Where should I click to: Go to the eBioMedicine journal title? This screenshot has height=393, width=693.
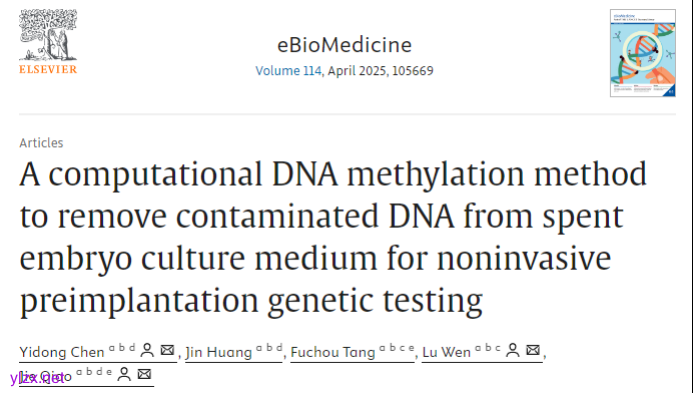pyautogui.click(x=344, y=45)
